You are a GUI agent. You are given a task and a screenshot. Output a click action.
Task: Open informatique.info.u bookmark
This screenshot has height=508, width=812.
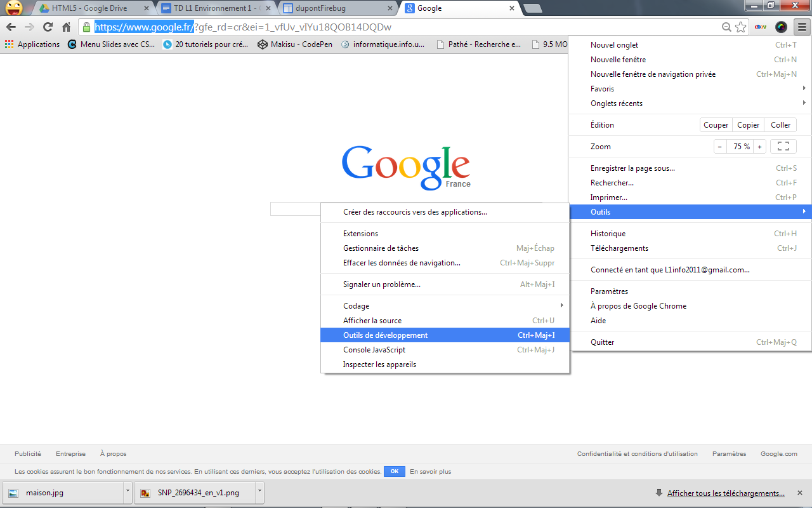(x=383, y=44)
